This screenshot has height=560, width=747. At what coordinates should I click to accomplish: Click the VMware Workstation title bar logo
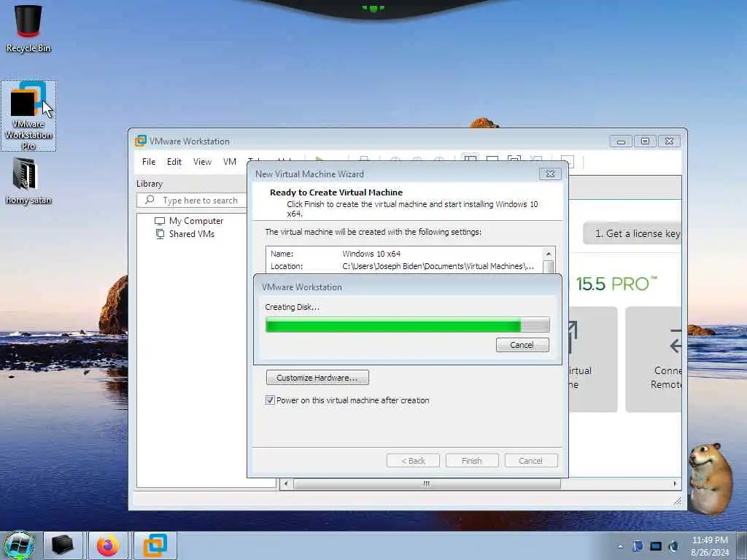point(141,141)
